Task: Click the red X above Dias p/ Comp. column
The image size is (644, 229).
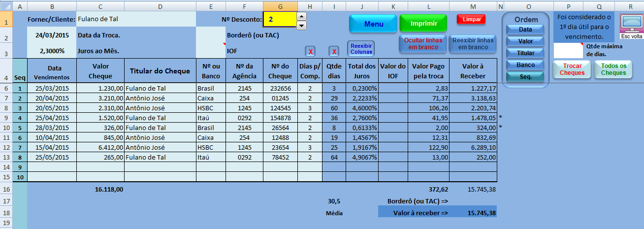Action: pos(310,51)
